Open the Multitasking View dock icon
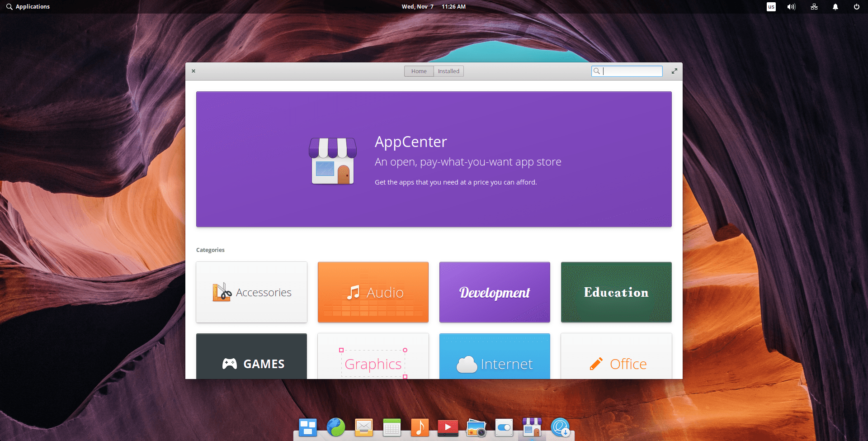Screen dimensions: 868x441 pos(308,427)
